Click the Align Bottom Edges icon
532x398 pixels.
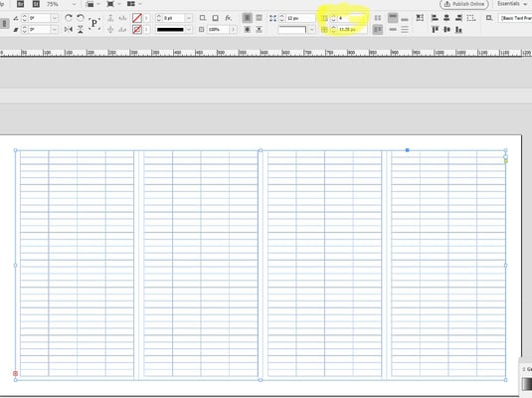[458, 30]
